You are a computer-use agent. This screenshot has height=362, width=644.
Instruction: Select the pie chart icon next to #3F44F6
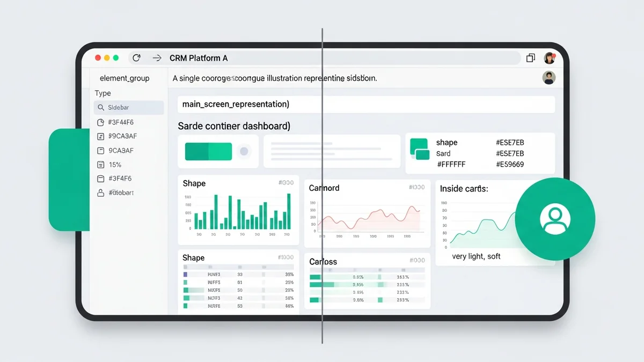click(100, 122)
